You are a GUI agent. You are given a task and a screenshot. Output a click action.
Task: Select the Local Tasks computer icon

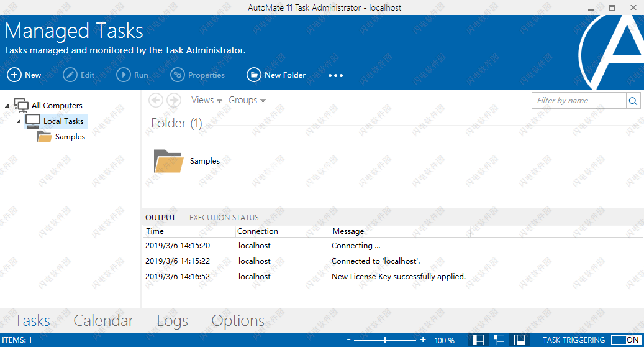click(x=32, y=121)
